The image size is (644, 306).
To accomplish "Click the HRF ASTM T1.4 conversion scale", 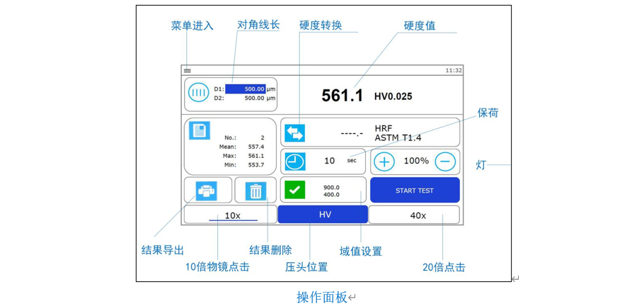I will click(x=398, y=132).
